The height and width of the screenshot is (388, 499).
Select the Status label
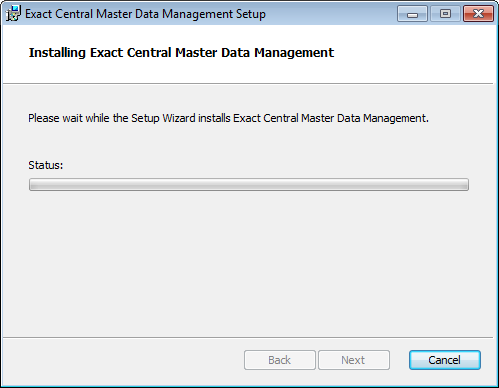46,165
